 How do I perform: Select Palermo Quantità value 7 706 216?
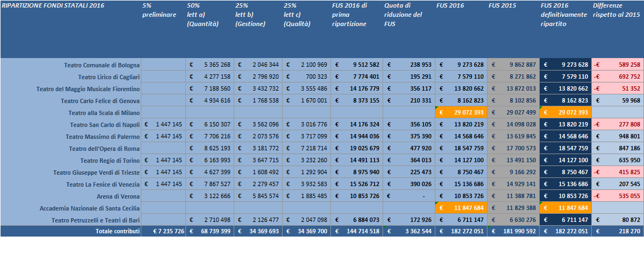tap(209, 136)
